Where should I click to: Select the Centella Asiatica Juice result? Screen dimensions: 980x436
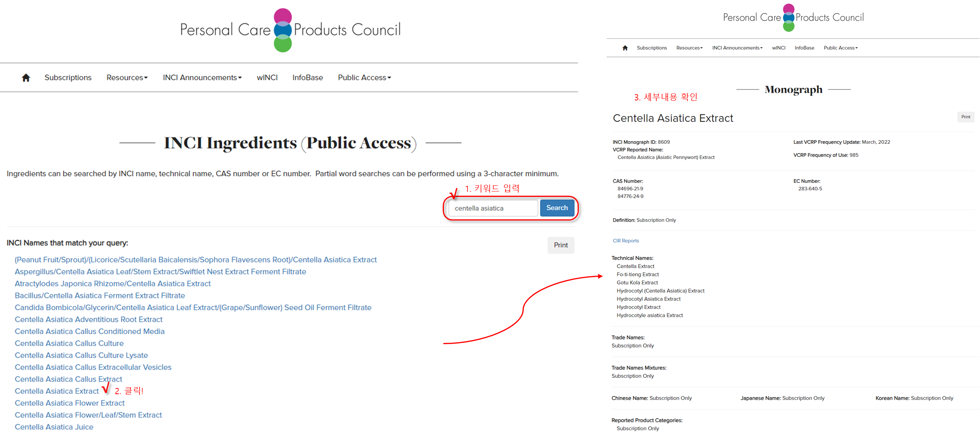[x=54, y=427]
